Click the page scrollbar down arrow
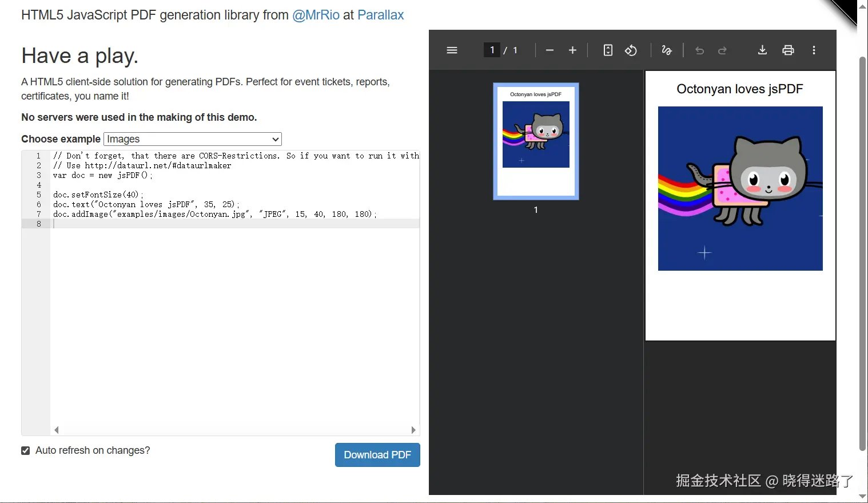 [x=862, y=496]
